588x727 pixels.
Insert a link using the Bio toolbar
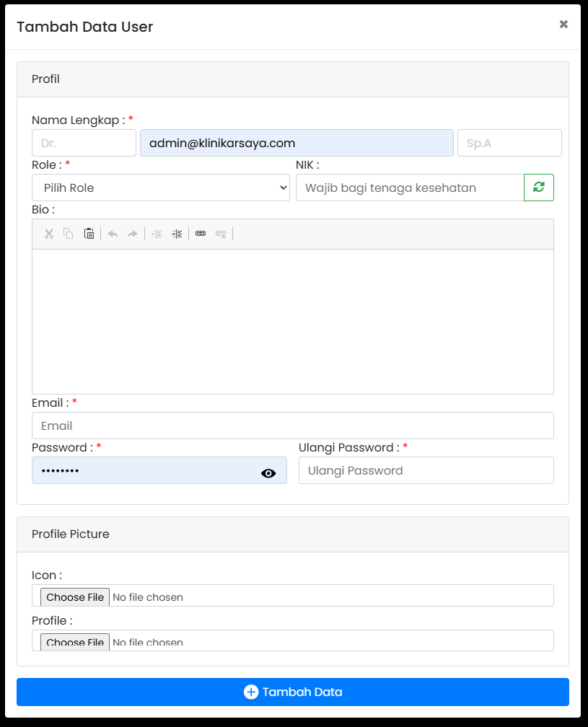(201, 234)
